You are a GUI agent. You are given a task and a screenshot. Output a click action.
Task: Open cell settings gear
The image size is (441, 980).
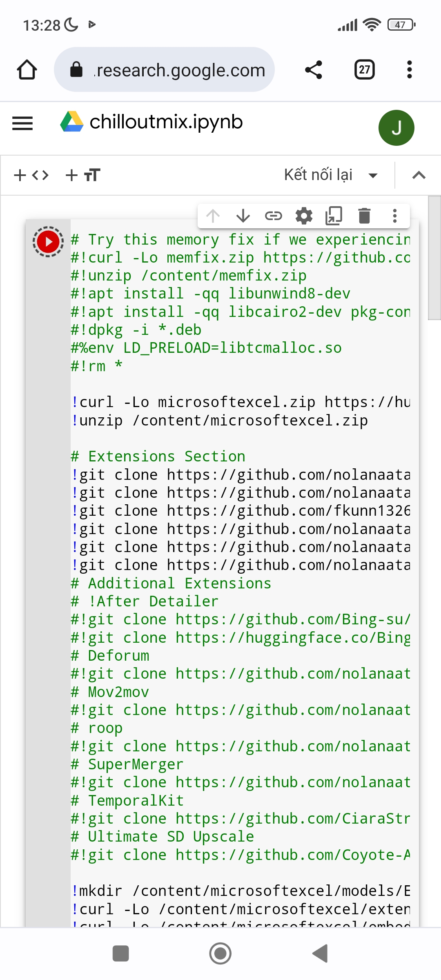(304, 216)
